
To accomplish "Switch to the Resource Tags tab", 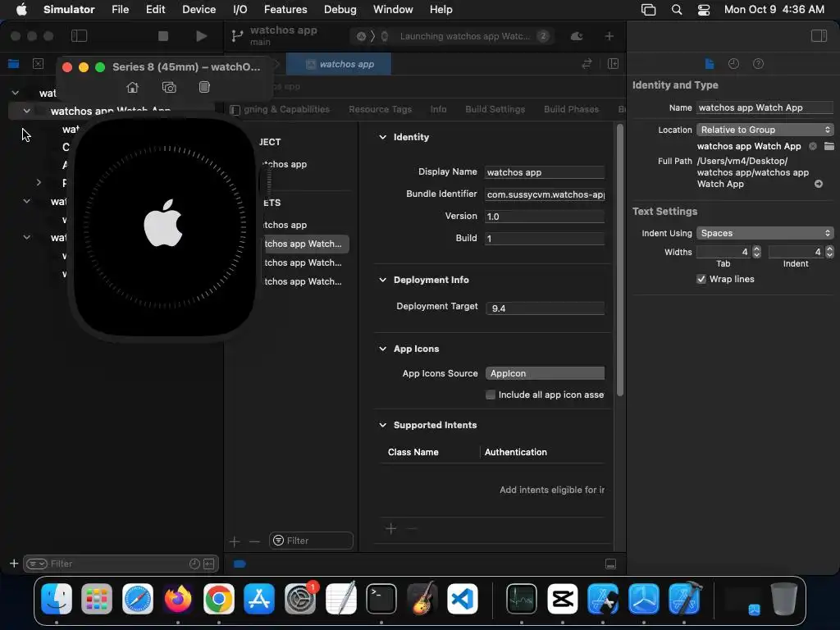I will pos(380,109).
